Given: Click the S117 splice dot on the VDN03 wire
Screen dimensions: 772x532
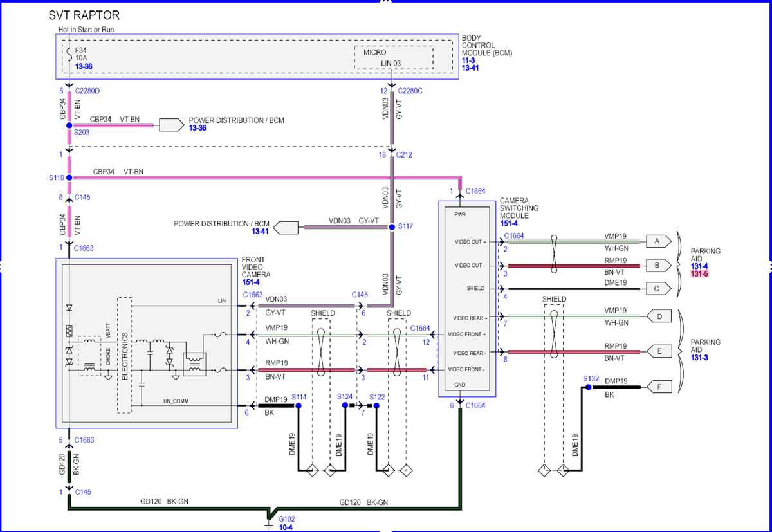Looking at the screenshot, I should pyautogui.click(x=392, y=227).
